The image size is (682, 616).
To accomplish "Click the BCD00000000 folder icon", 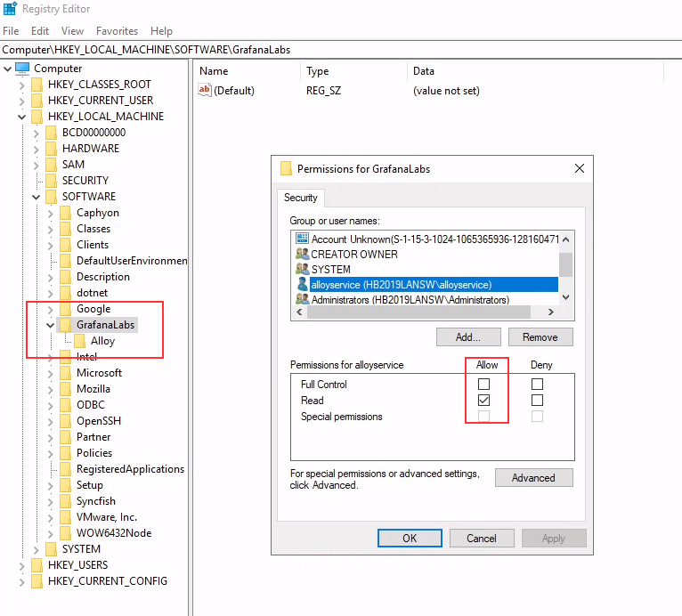I will [52, 133].
